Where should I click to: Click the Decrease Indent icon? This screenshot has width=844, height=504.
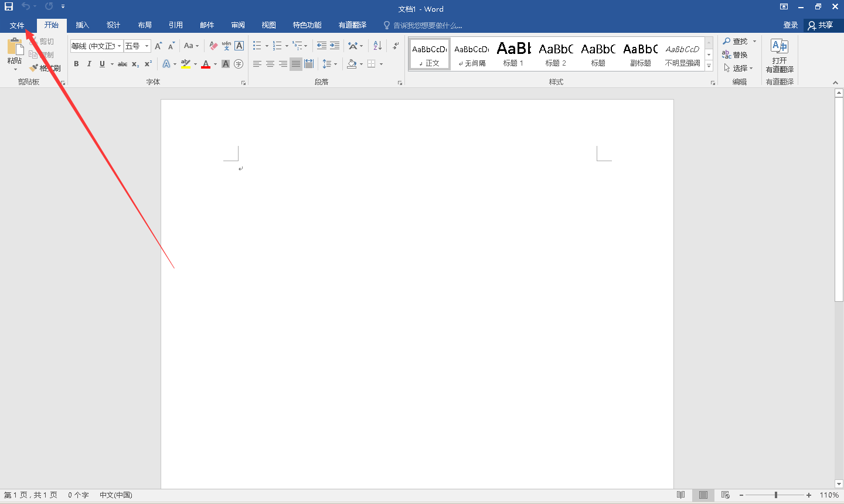[x=322, y=46]
